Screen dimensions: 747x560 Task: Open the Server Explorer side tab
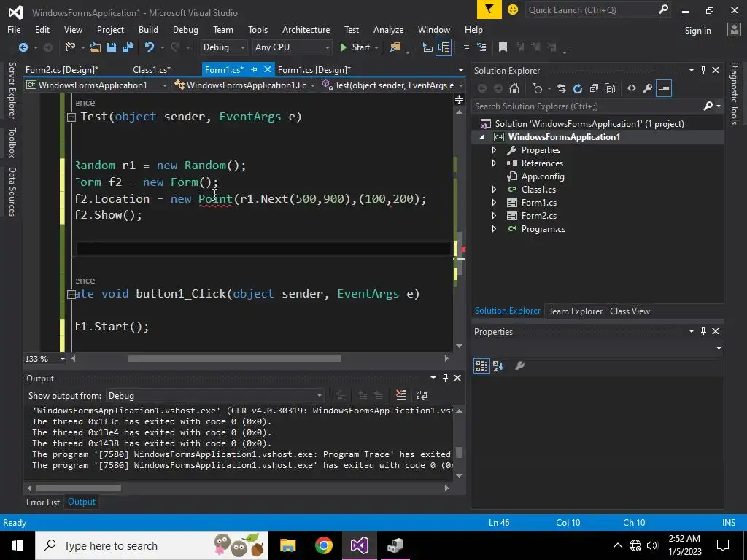(12, 90)
